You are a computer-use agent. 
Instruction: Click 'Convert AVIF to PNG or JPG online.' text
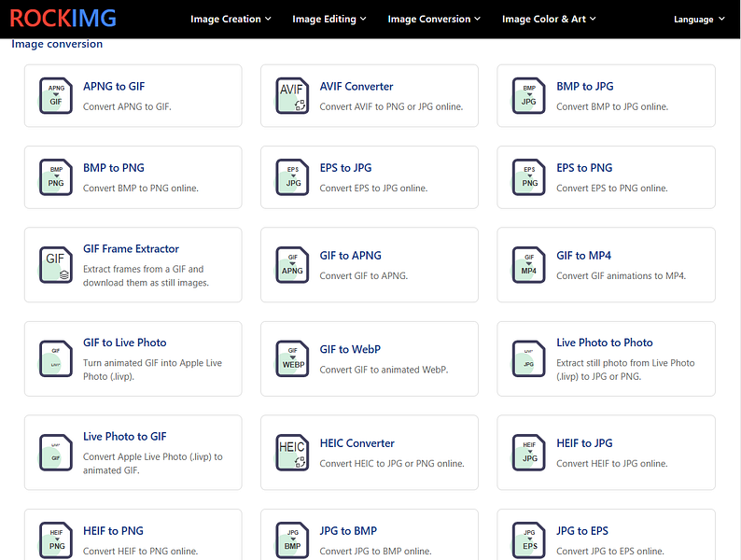(x=391, y=106)
